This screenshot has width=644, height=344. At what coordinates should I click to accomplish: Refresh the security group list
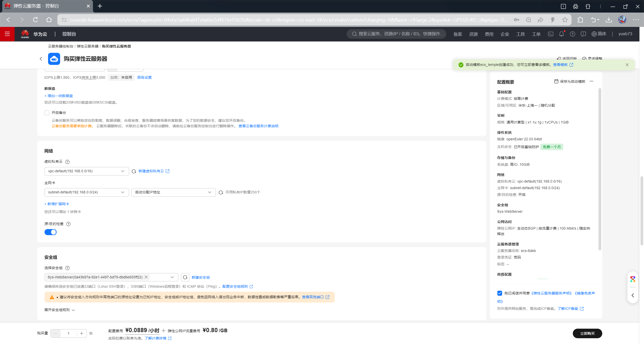[185, 277]
